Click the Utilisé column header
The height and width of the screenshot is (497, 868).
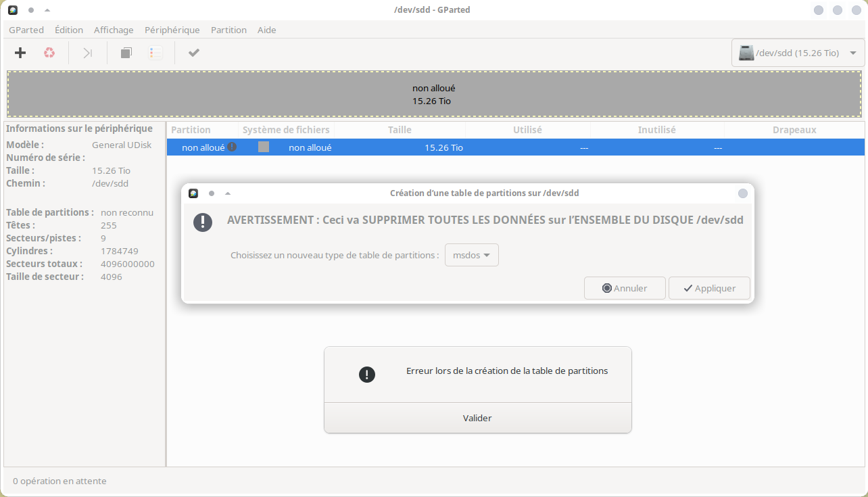tap(527, 130)
